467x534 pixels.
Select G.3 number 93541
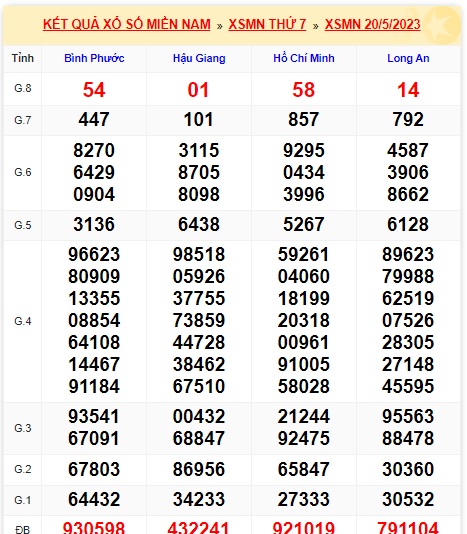[x=94, y=417]
